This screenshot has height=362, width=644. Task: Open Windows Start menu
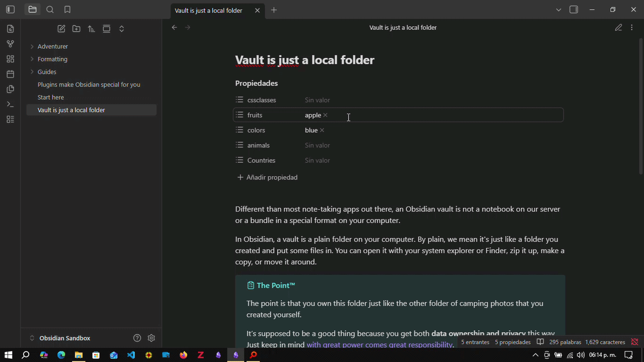coord(9,355)
